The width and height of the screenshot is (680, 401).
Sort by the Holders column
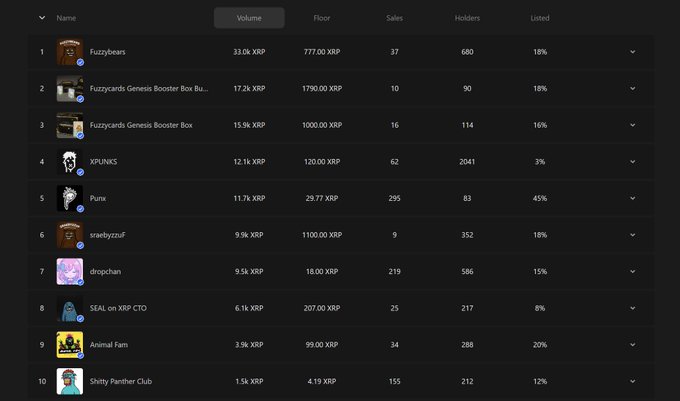(x=467, y=18)
